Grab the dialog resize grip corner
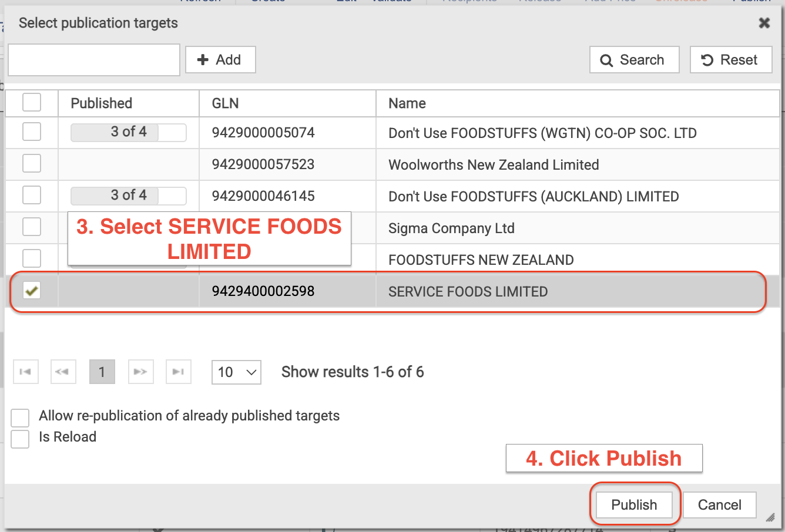Image resolution: width=785 pixels, height=532 pixels. click(x=770, y=517)
